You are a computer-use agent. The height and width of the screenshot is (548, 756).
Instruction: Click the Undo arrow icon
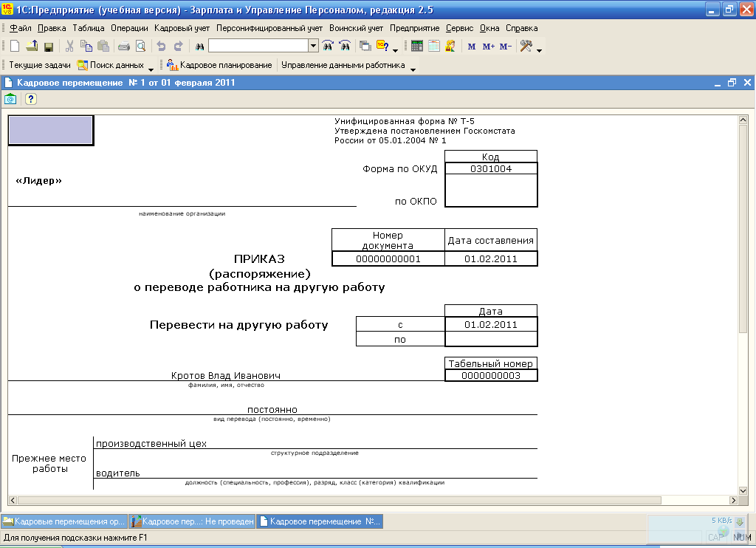point(162,46)
